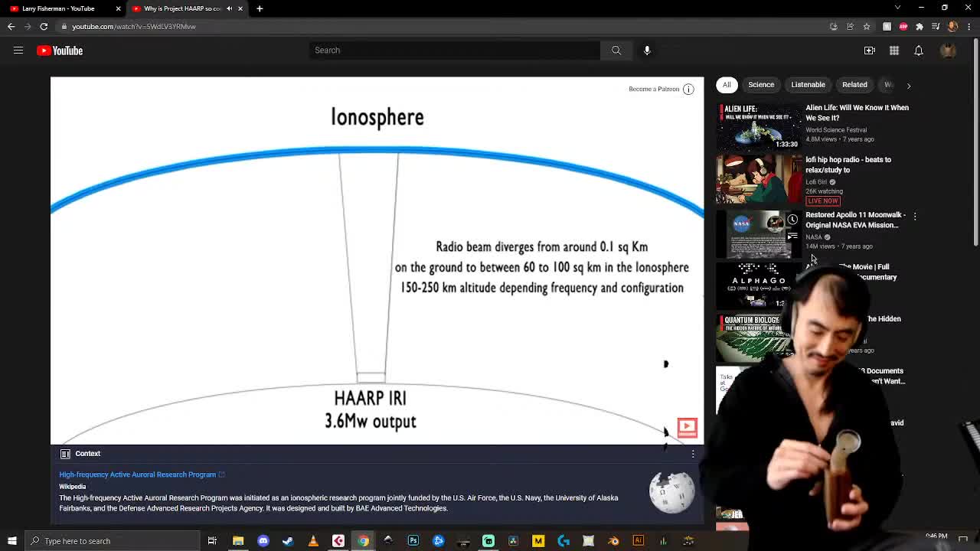Open a new browser tab
Screen dimensions: 980x551
pyautogui.click(x=260, y=8)
